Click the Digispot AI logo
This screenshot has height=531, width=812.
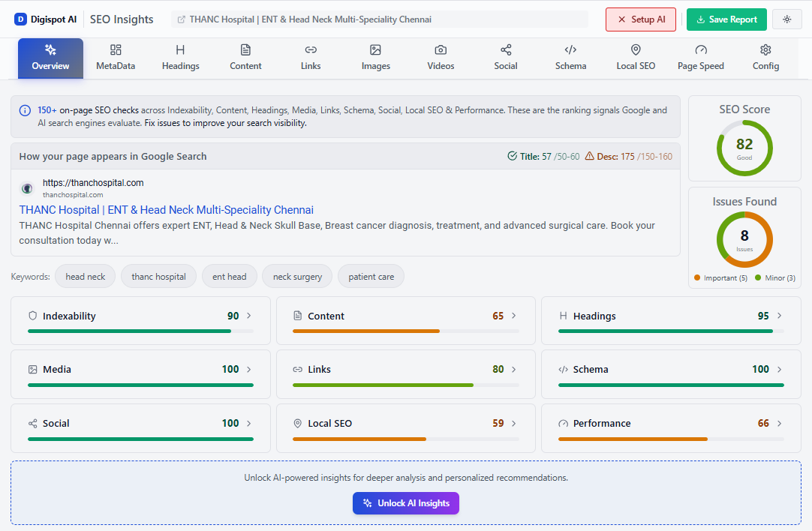(x=45, y=19)
